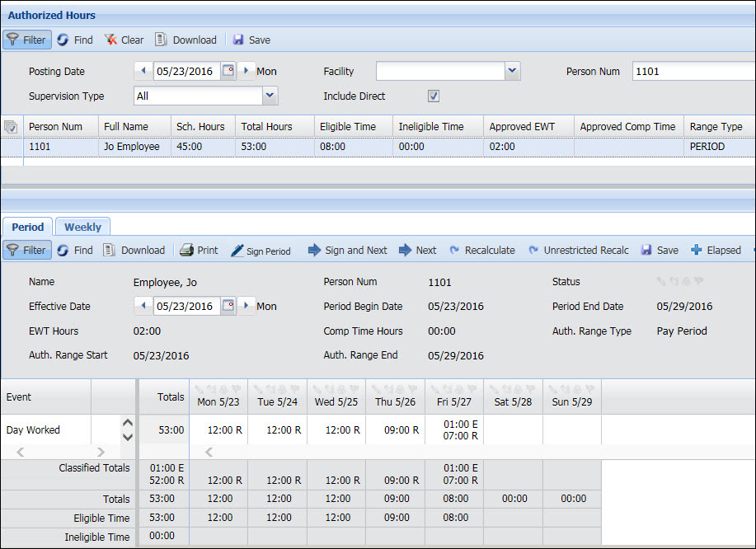Expand the Facility dropdown

[513, 72]
